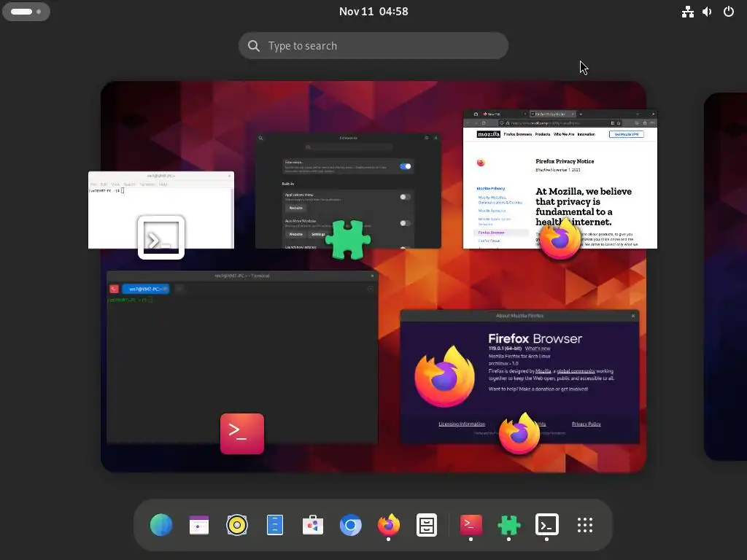The width and height of the screenshot is (747, 560).
Task: Open the hamburger menu in the Extensions header bar
Action: pyautogui.click(x=426, y=138)
